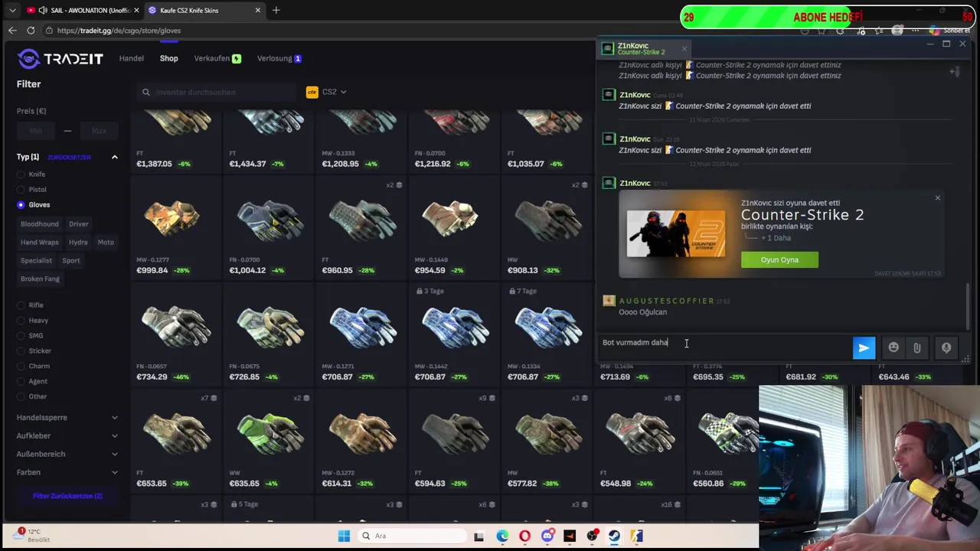Viewport: 980px width, 551px height.
Task: Select the Hydra glove filter chip
Action: point(78,243)
